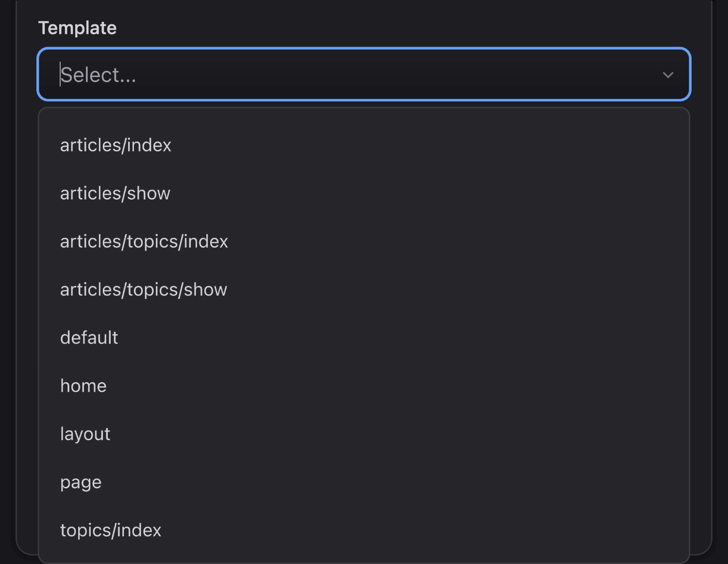Click the Template field label

point(78,28)
